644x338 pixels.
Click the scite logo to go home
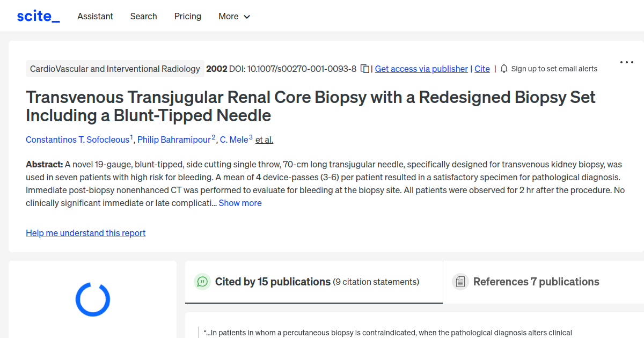tap(38, 16)
